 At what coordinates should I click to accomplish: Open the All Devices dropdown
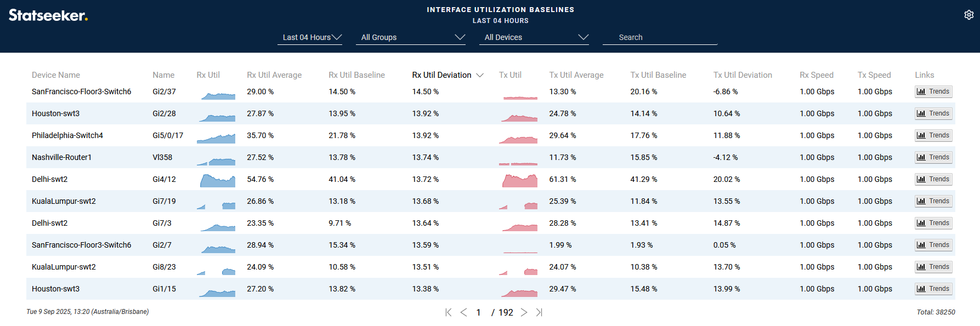tap(534, 37)
